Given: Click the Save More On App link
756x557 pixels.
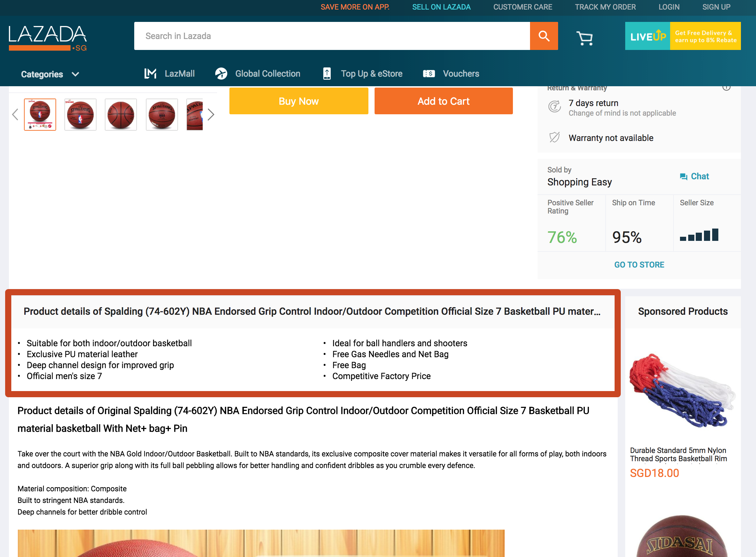Looking at the screenshot, I should [356, 7].
